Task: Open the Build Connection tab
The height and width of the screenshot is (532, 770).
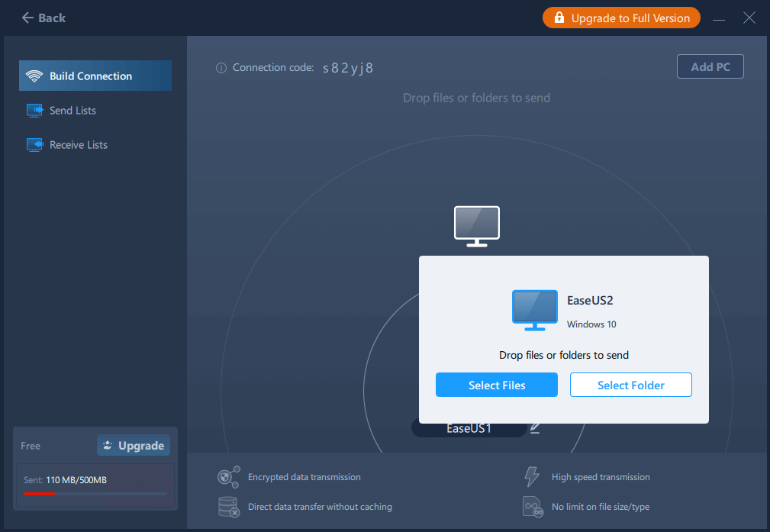Action: point(95,76)
